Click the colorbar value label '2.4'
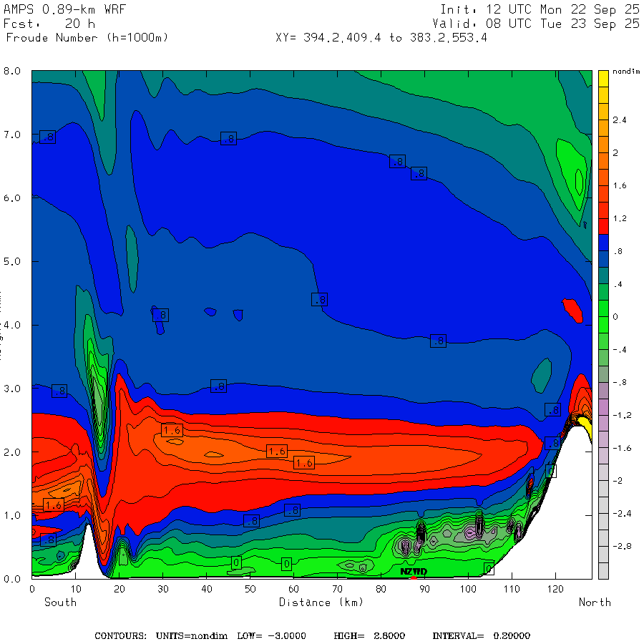This screenshot has width=644, height=644. 620,120
